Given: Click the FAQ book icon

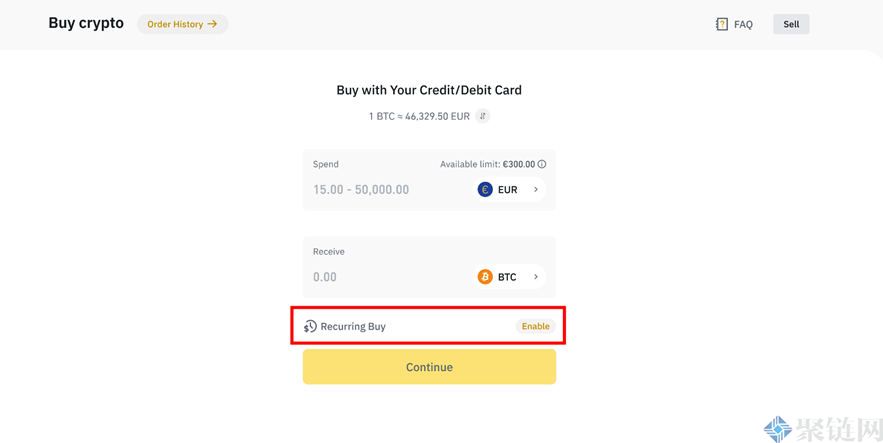Looking at the screenshot, I should pyautogui.click(x=722, y=24).
